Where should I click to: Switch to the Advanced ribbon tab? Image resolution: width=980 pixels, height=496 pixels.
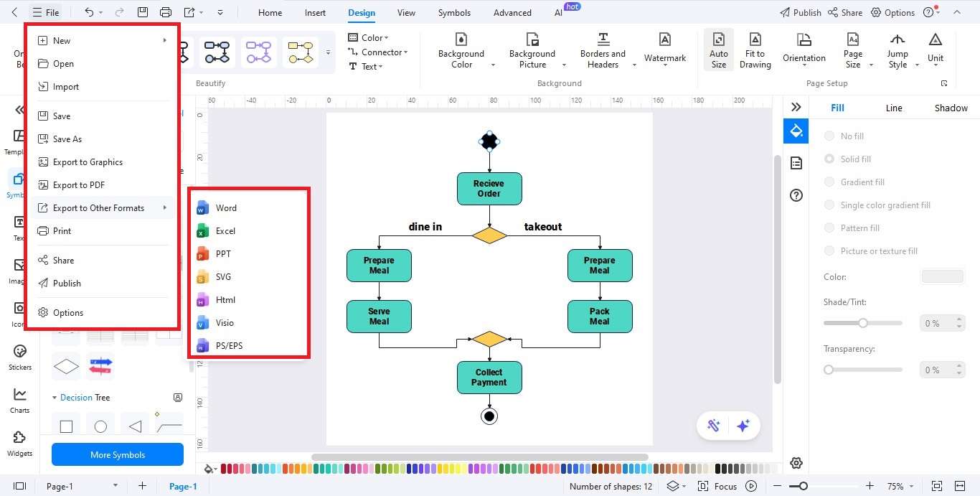(512, 12)
